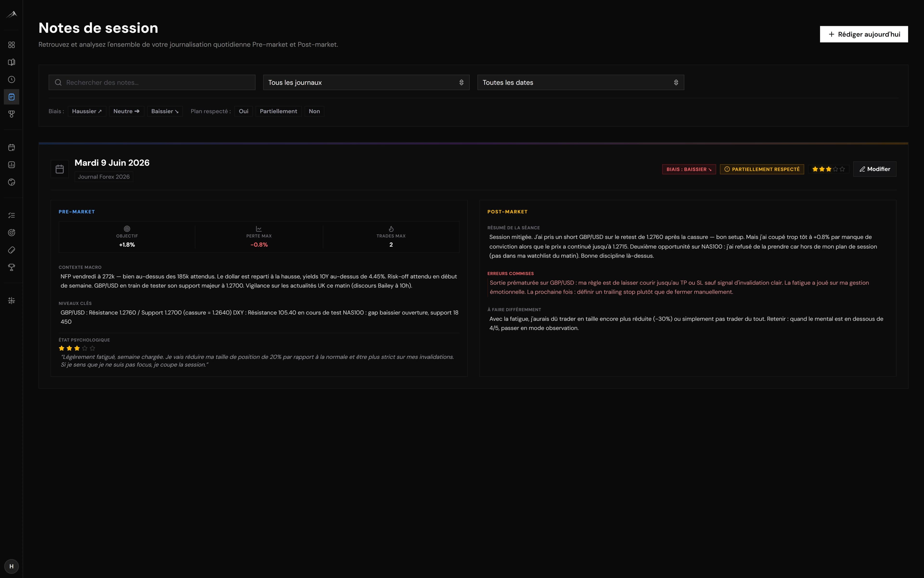The height and width of the screenshot is (578, 924).
Task: Click the Journal Forex 2026 tag
Action: pos(104,177)
